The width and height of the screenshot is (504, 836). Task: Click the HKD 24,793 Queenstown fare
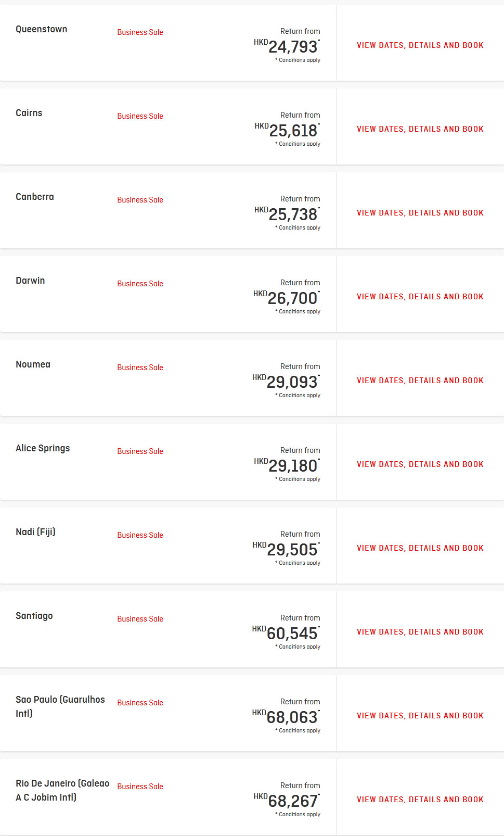coord(287,46)
